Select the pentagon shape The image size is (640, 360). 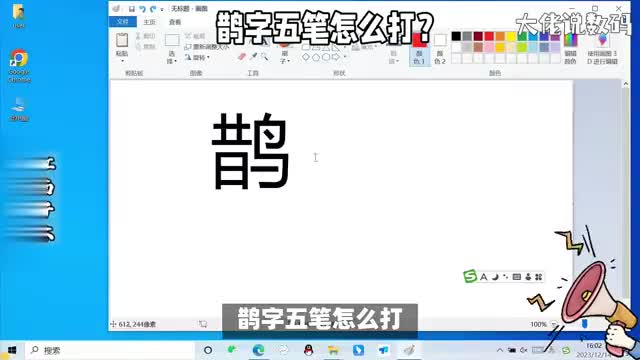coord(316,57)
